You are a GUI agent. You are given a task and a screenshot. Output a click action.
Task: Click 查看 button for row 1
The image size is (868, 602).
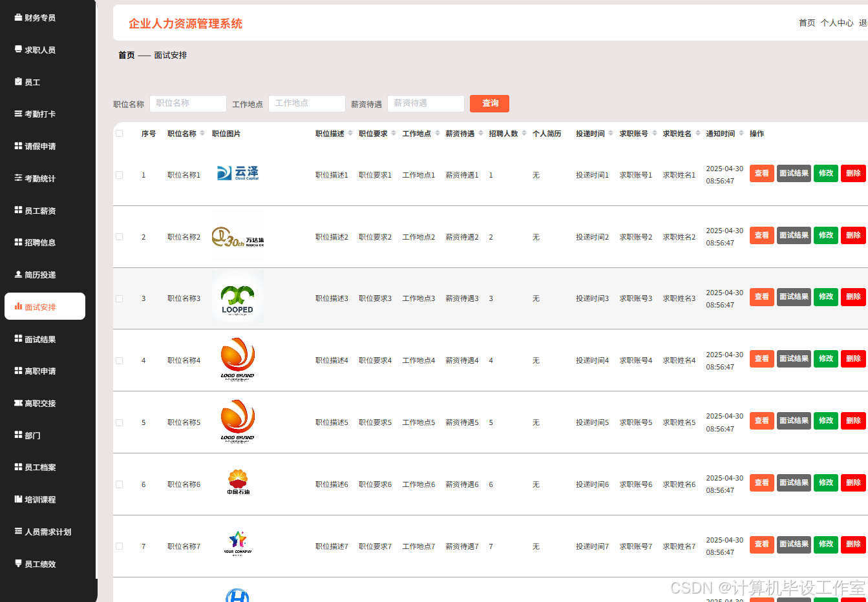coord(762,173)
